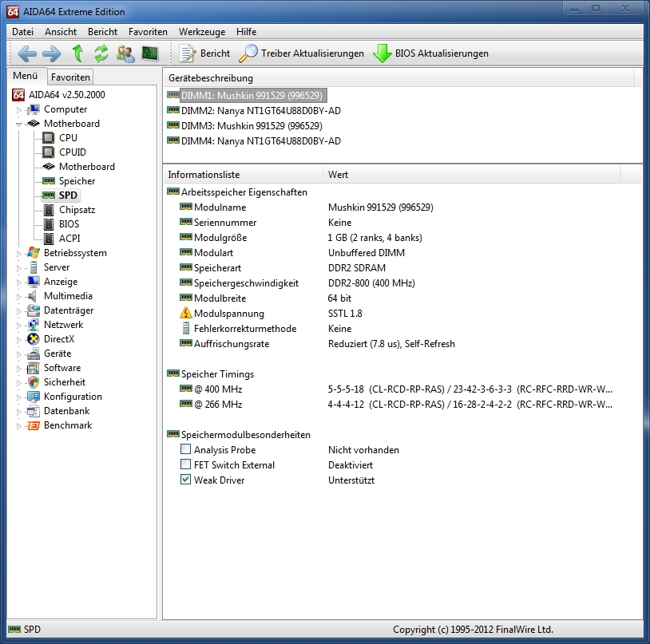This screenshot has height=644, width=650.
Task: Expand the Software tree node
Action: click(x=18, y=369)
